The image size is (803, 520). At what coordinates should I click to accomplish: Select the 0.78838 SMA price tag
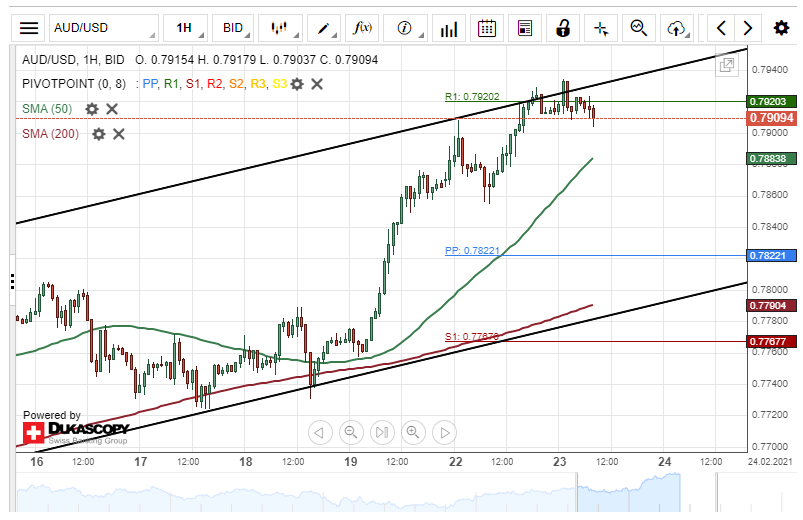click(772, 158)
